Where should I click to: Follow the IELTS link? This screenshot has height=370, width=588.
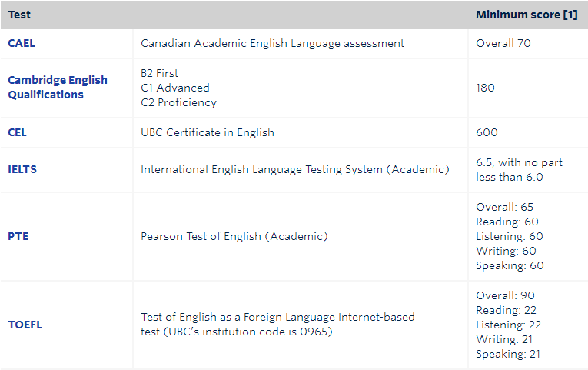point(22,169)
